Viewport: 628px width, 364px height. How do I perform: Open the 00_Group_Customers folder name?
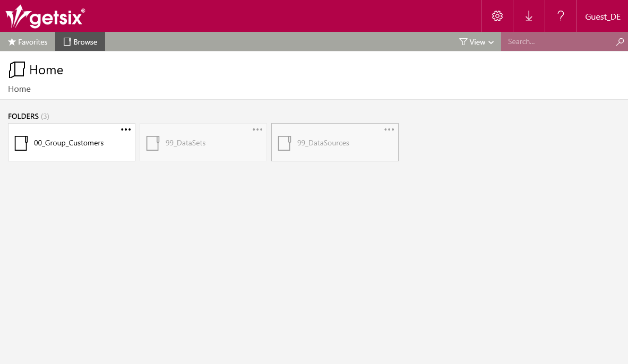click(69, 143)
